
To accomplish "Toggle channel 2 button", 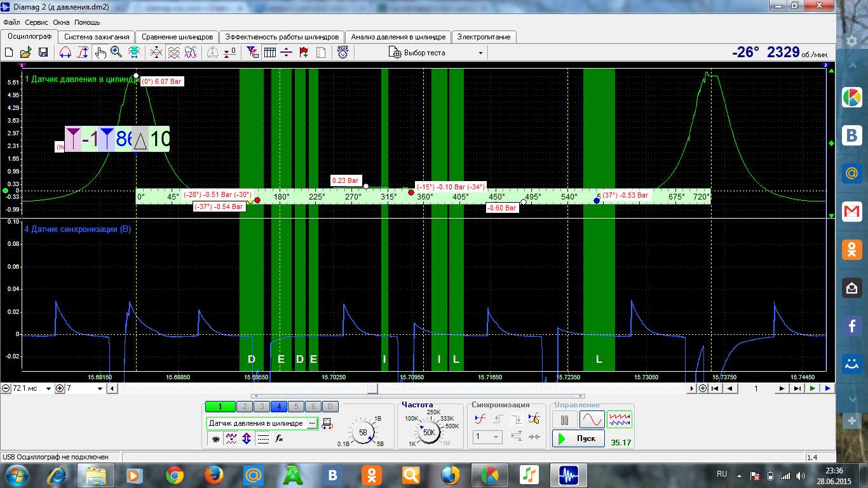I will click(x=244, y=407).
